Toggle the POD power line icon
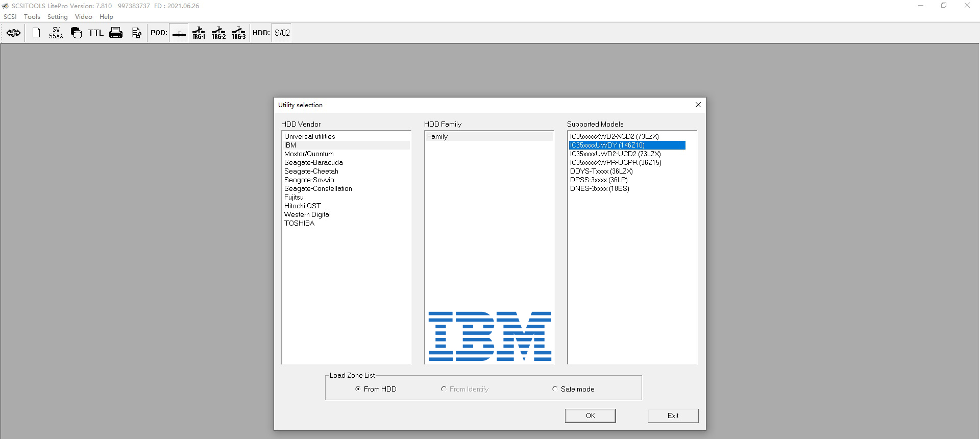This screenshot has width=980, height=439. 179,33
